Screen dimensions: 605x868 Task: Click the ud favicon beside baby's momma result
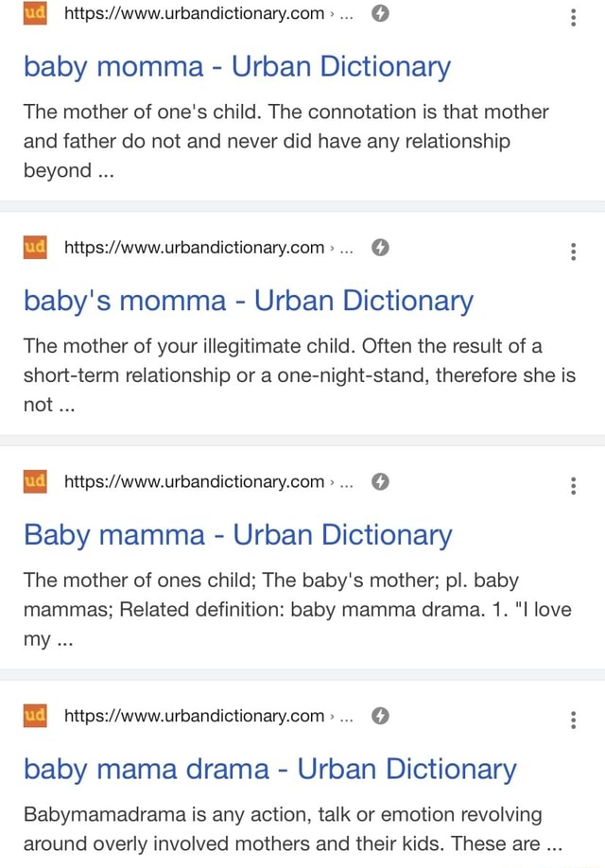point(35,248)
